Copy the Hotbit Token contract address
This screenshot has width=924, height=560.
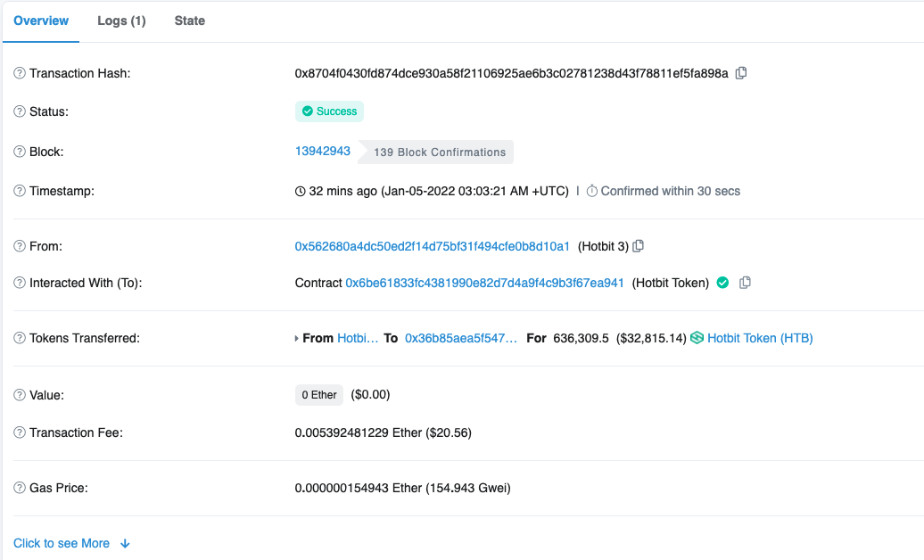pyautogui.click(x=745, y=283)
